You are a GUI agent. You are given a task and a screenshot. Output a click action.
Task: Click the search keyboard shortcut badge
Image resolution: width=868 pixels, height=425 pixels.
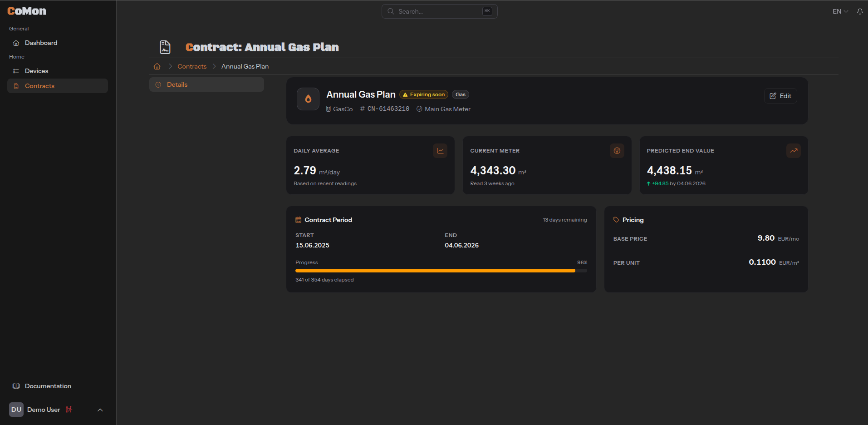pos(487,11)
